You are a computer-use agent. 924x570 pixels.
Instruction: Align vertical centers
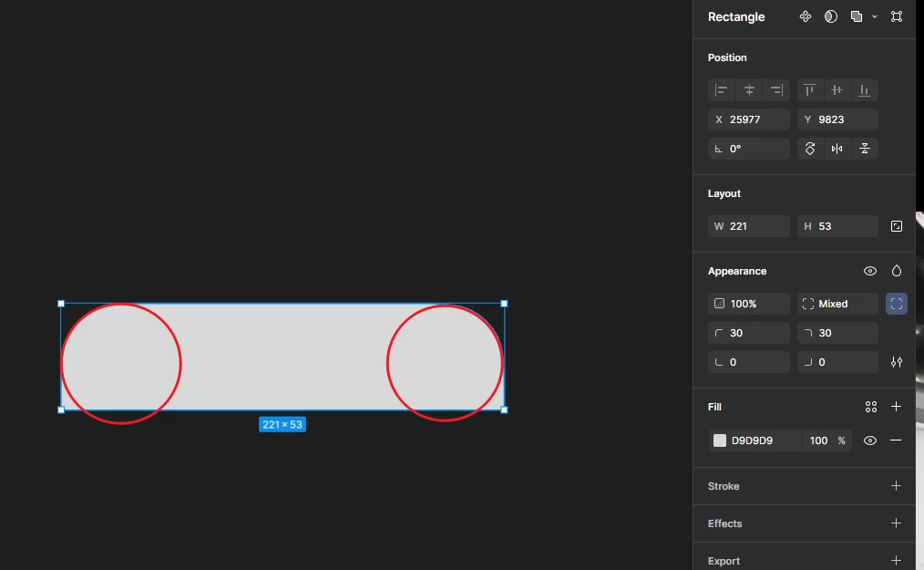837,90
